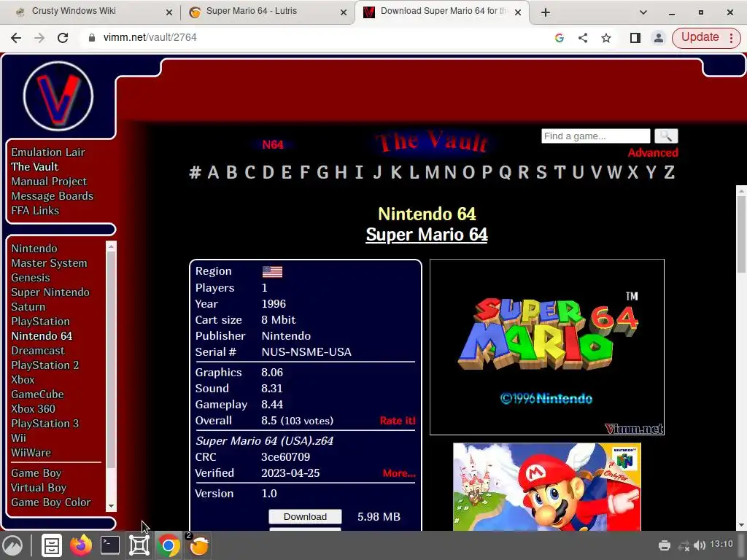Click the page vertical scrollbar thumb

(x=741, y=233)
